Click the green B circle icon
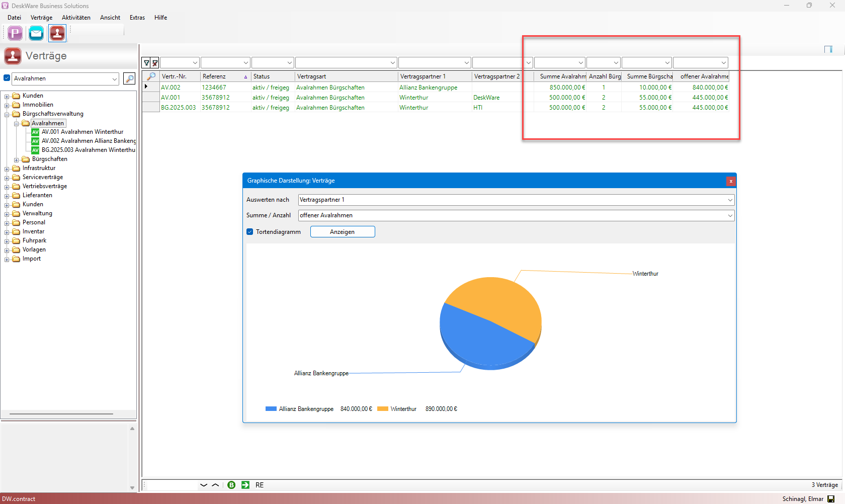The image size is (845, 504). 231,485
